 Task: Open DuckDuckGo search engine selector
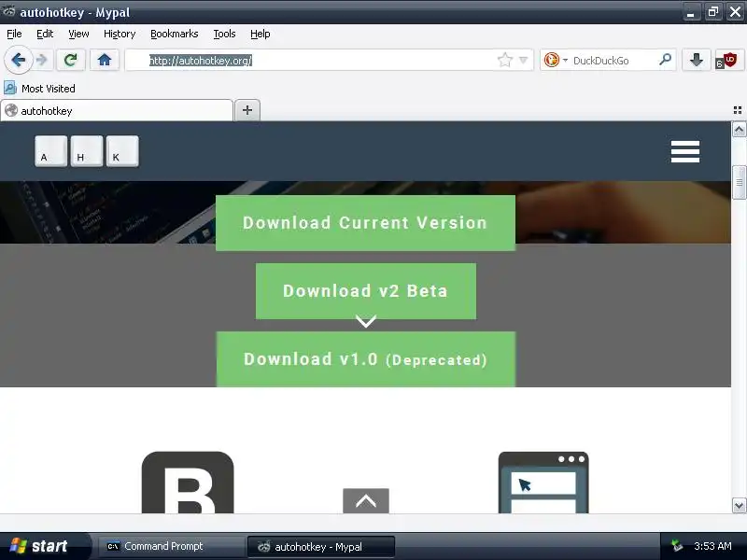(556, 60)
